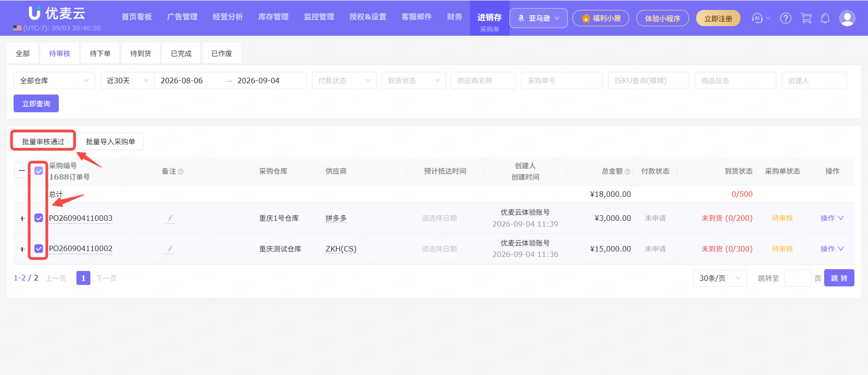Switch to the 待到货 tab
The image size is (868, 375).
tap(141, 53)
